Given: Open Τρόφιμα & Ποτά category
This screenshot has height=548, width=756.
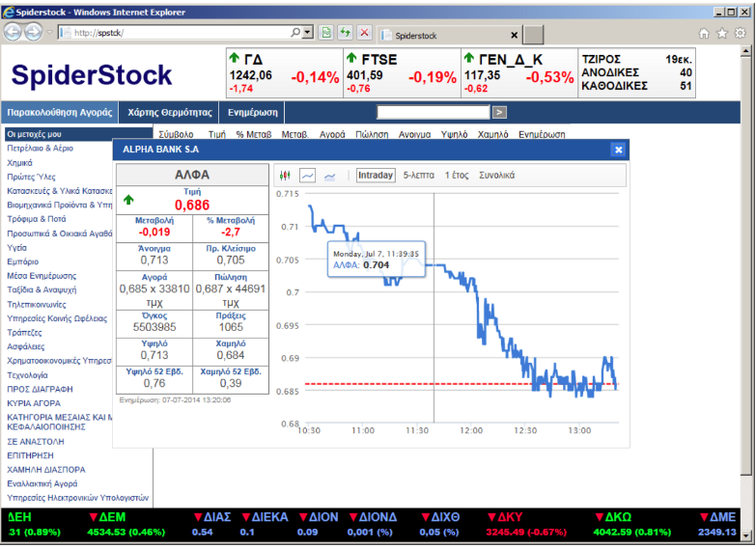Looking at the screenshot, I should point(36,219).
